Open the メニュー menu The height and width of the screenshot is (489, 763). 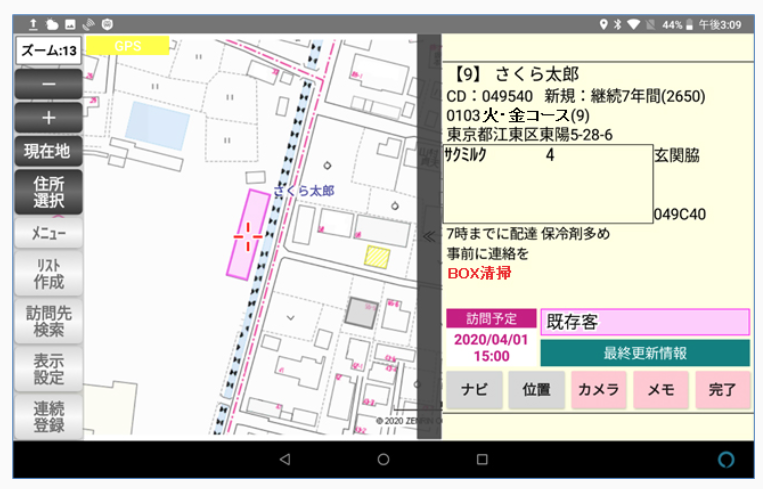(48, 233)
